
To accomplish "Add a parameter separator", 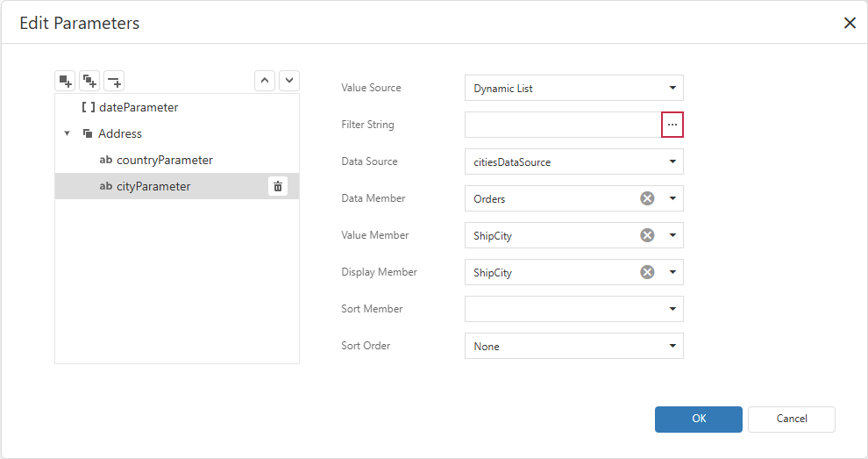I will coord(114,81).
